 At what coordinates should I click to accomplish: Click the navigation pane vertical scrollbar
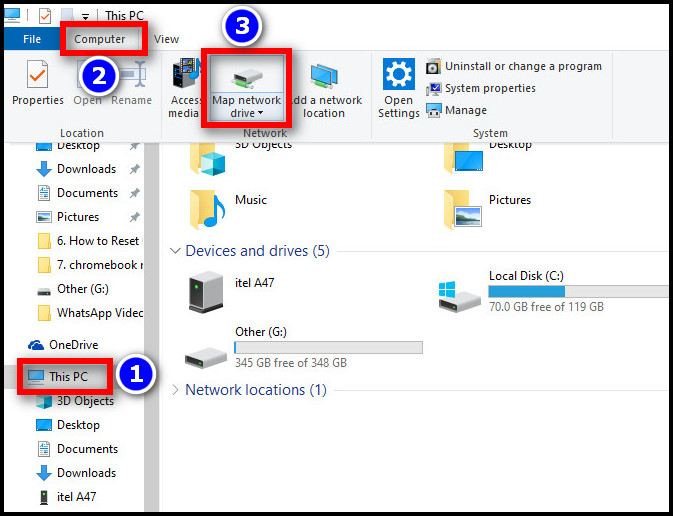152,326
